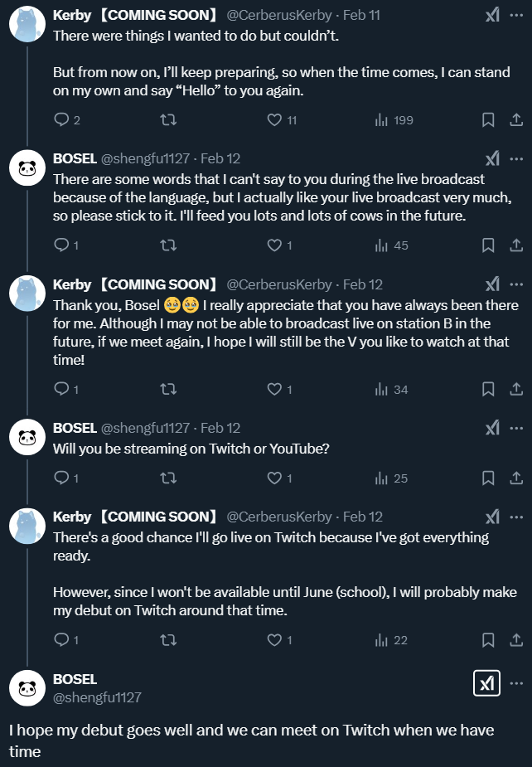Open three-dot menu on BOSEL's last tweet
Image resolution: width=532 pixels, height=767 pixels.
point(516,683)
